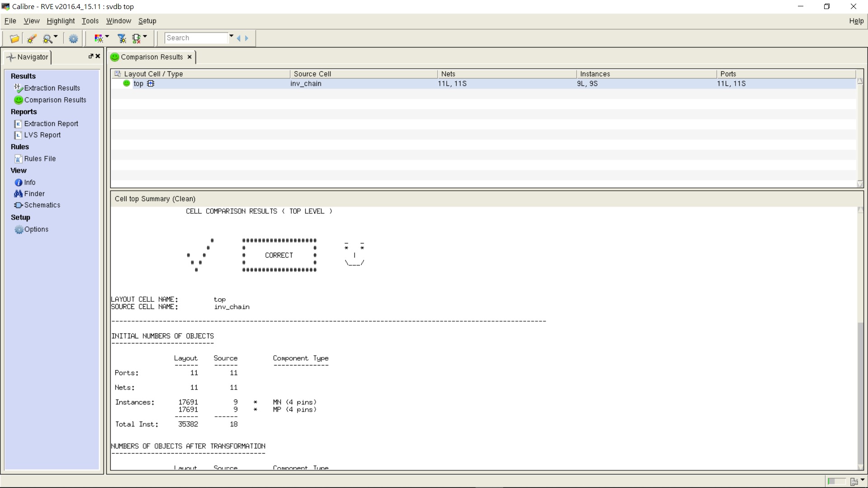Open the File menu

(10, 21)
